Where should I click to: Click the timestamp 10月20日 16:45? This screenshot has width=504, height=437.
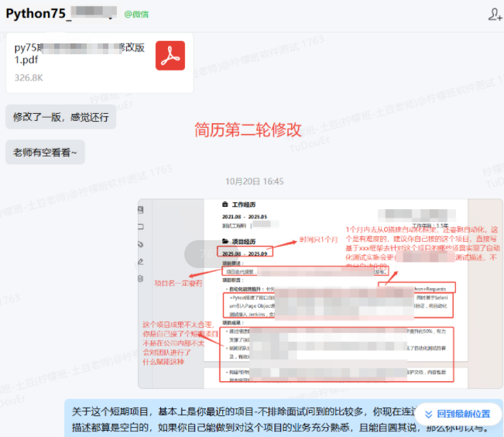click(255, 181)
